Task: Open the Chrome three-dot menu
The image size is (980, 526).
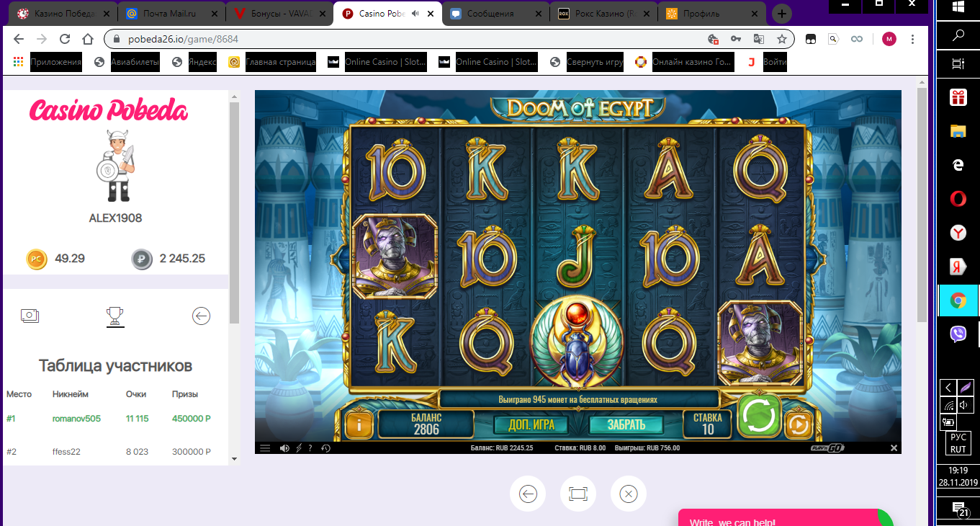Action: tap(912, 40)
